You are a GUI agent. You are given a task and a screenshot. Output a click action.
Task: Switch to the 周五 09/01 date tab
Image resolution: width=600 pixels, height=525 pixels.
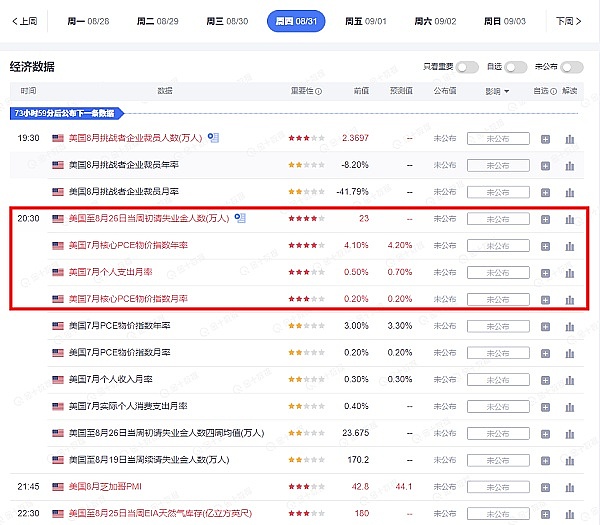pyautogui.click(x=364, y=20)
